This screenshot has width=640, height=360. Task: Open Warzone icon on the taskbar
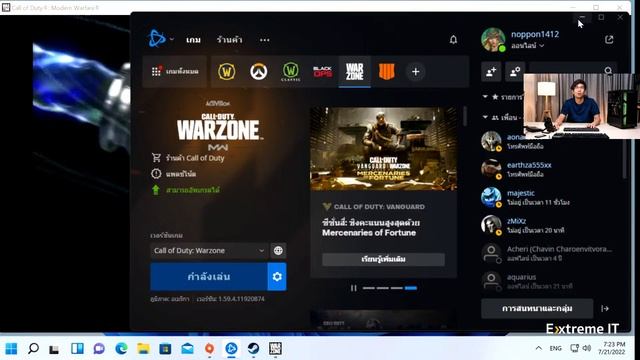tap(275, 349)
